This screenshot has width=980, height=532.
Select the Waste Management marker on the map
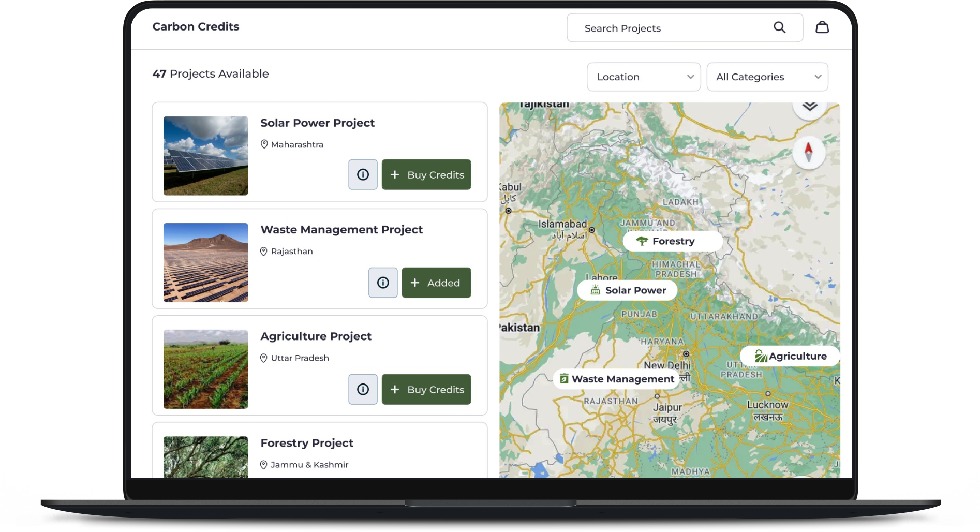[x=615, y=379]
